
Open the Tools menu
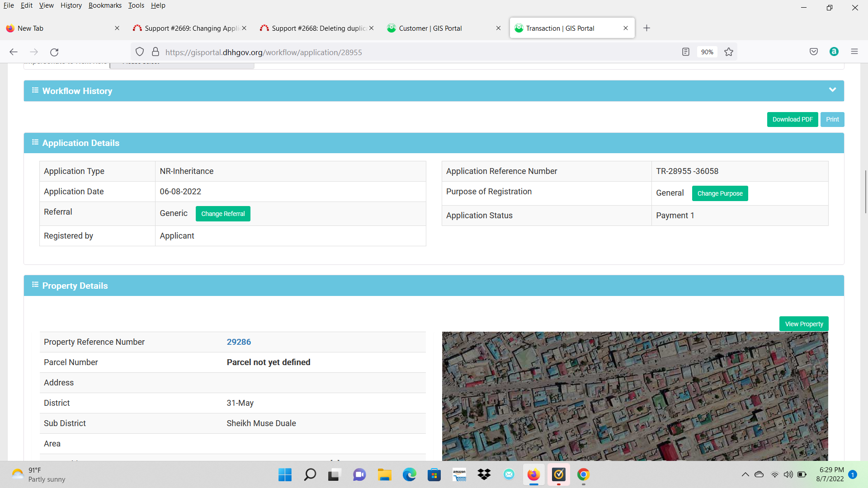136,5
